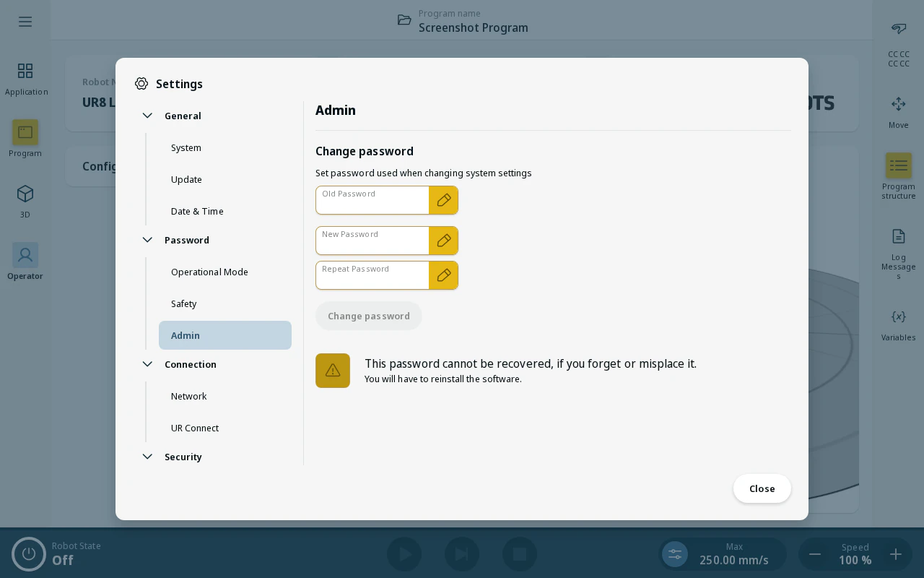Image resolution: width=924 pixels, height=578 pixels.
Task: Close the Settings dialog
Action: tap(762, 488)
